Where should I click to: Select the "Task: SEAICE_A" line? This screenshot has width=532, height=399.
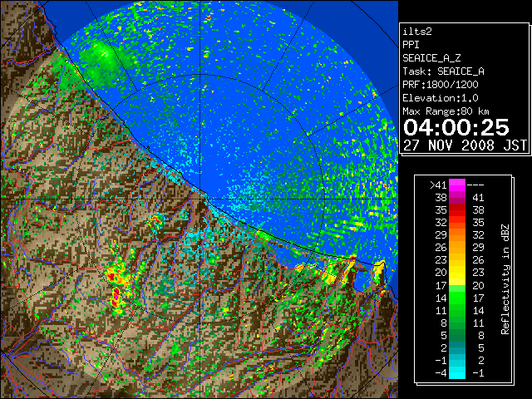point(443,71)
